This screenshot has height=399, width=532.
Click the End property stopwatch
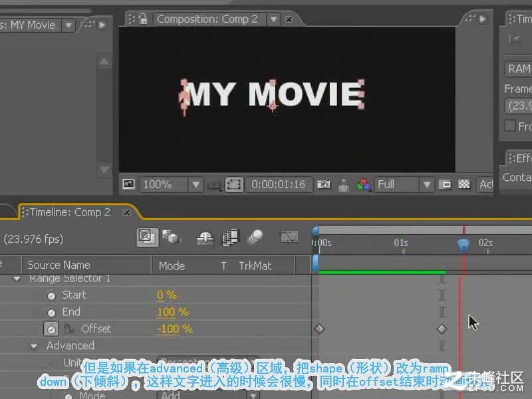(x=51, y=313)
